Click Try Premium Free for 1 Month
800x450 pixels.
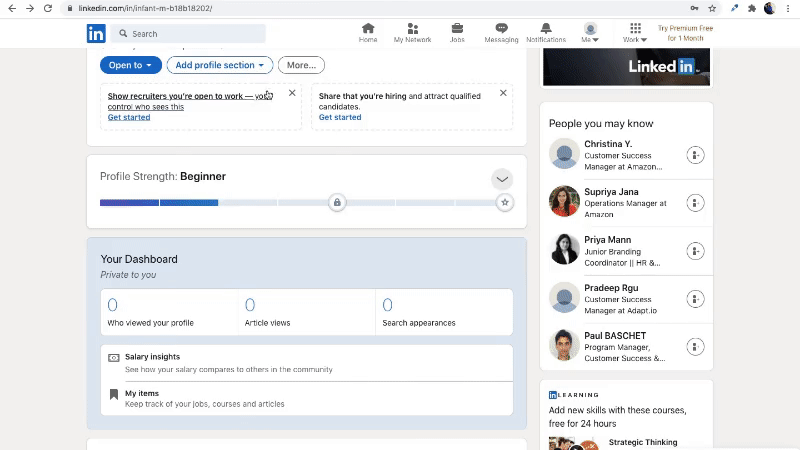coord(685,33)
